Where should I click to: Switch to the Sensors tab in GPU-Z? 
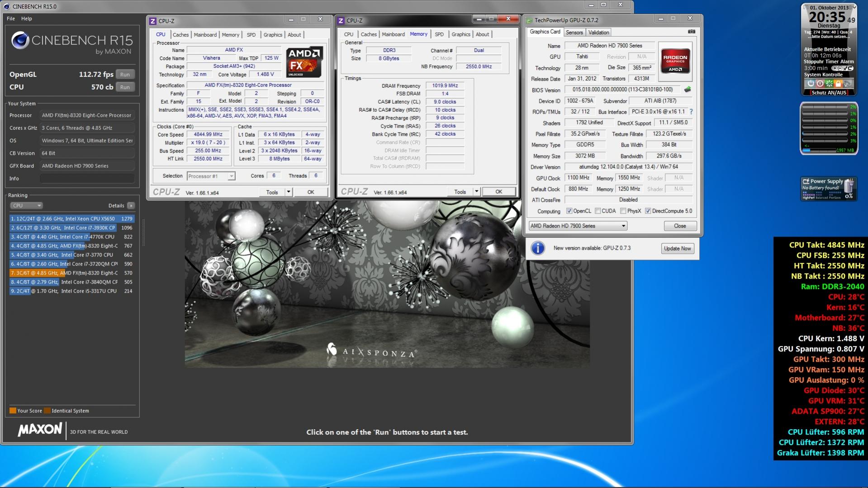(574, 33)
